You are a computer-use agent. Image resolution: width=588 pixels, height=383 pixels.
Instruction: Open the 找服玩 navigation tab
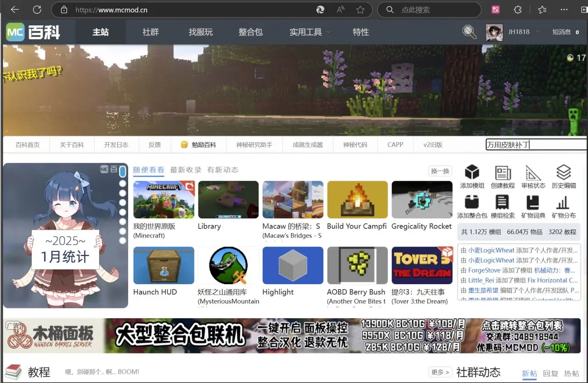[x=201, y=32]
